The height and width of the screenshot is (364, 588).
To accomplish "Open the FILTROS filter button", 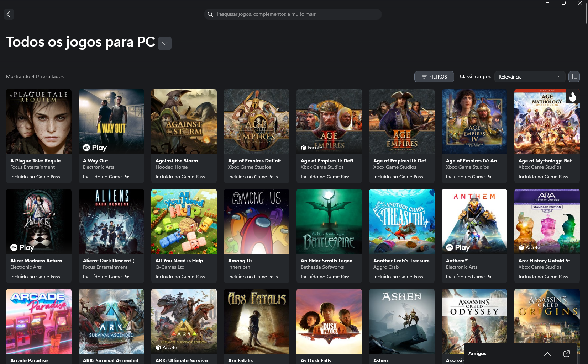I will [434, 77].
